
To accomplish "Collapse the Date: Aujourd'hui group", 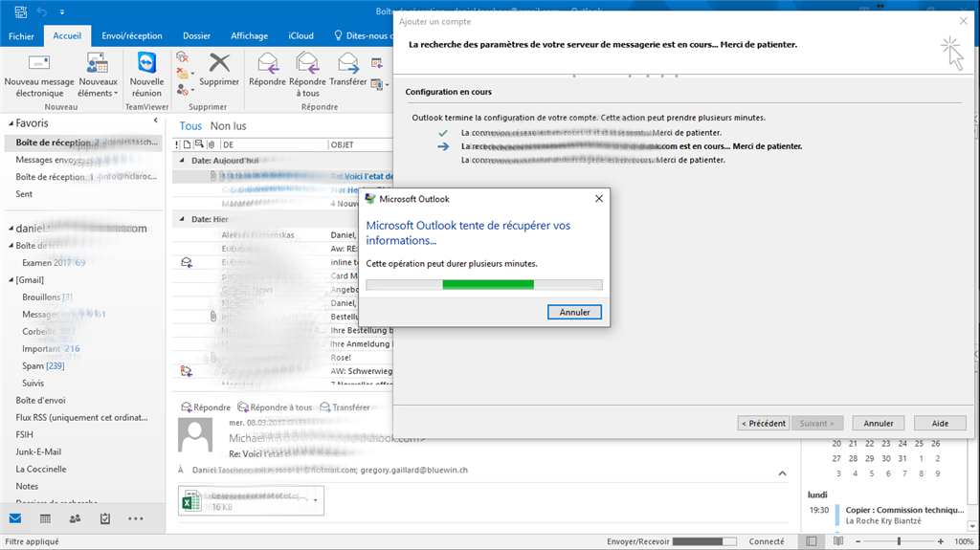I will tap(182, 161).
